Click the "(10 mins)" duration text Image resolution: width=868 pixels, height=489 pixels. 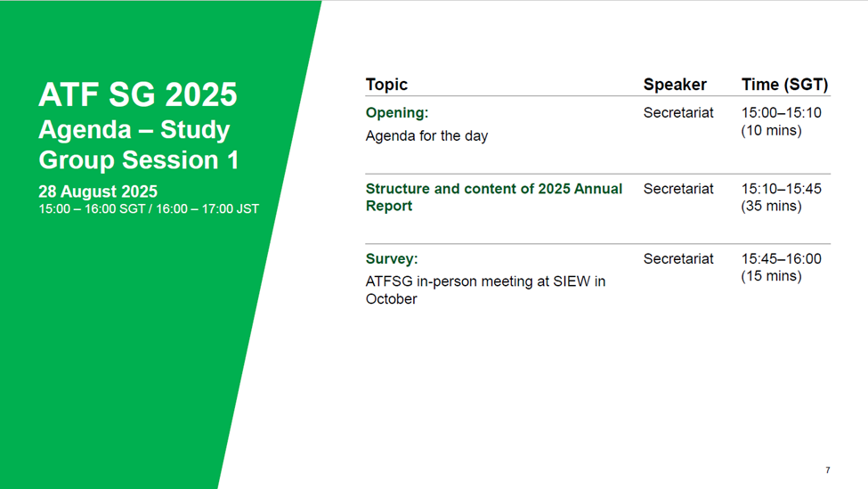[x=771, y=131]
